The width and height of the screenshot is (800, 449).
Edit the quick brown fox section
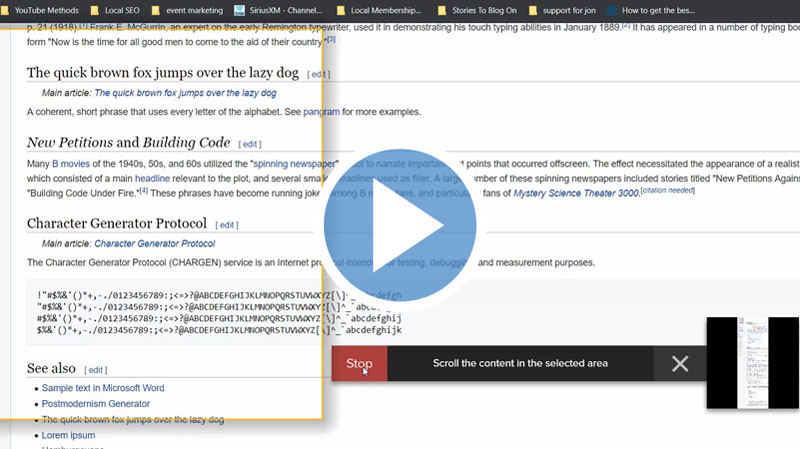click(318, 74)
